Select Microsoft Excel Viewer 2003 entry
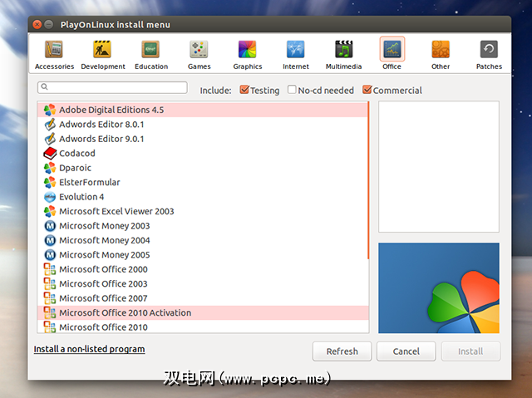Image resolution: width=532 pixels, height=398 pixels. (203, 211)
